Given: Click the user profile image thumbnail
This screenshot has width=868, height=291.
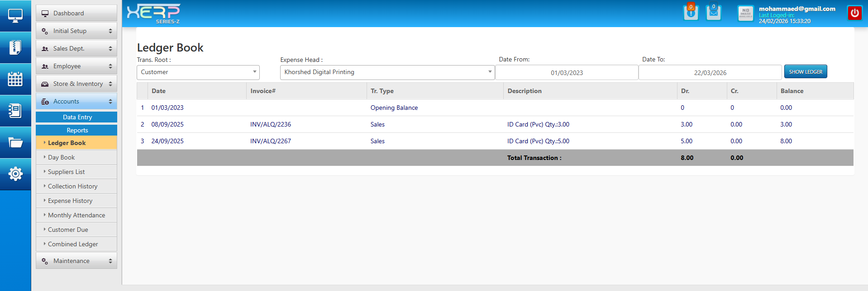Looking at the screenshot, I should pyautogui.click(x=745, y=13).
